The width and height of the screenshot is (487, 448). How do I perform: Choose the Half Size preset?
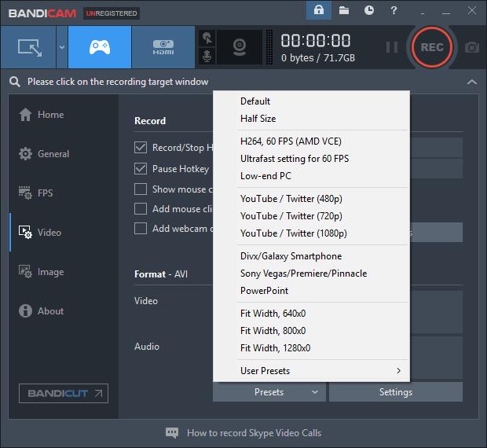point(312,119)
